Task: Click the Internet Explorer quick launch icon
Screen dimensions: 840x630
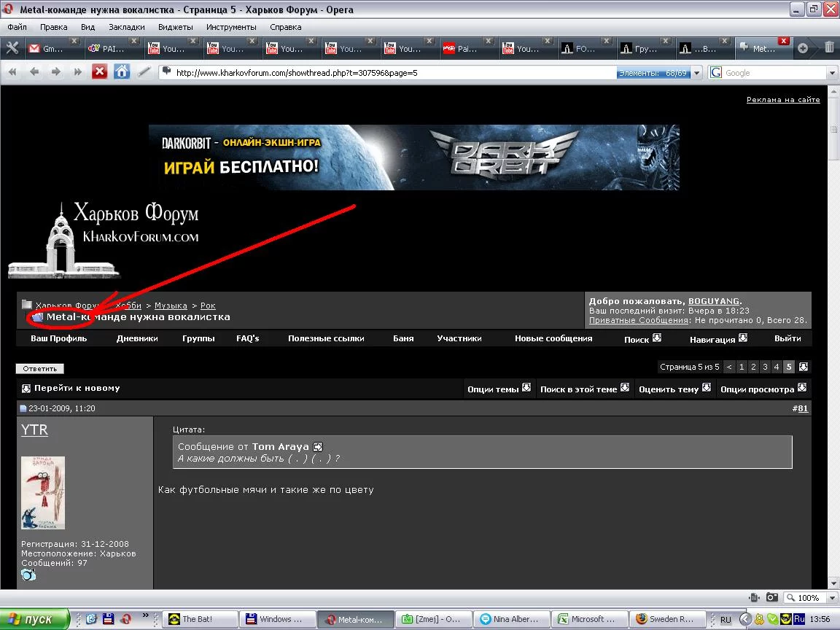Action: click(x=91, y=619)
